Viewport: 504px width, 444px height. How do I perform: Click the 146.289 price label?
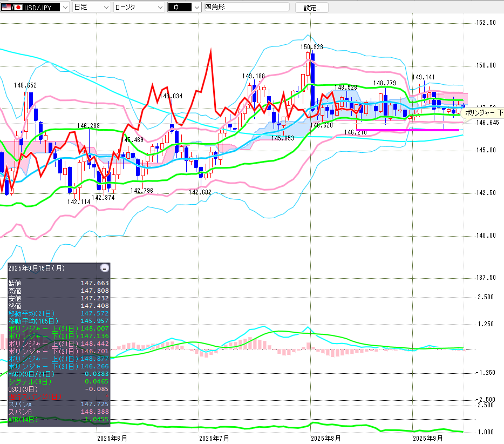[x=88, y=126]
